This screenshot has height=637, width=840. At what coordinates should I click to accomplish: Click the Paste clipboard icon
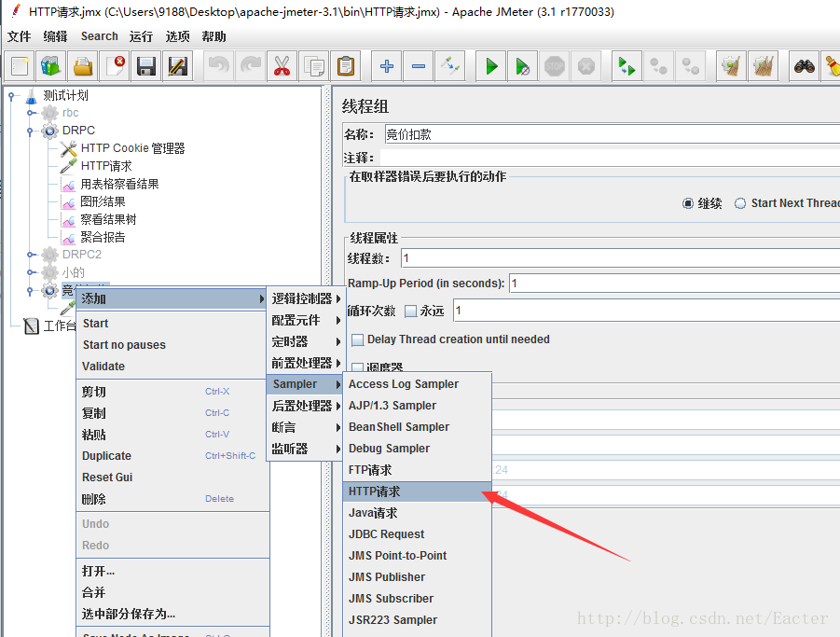click(x=346, y=66)
